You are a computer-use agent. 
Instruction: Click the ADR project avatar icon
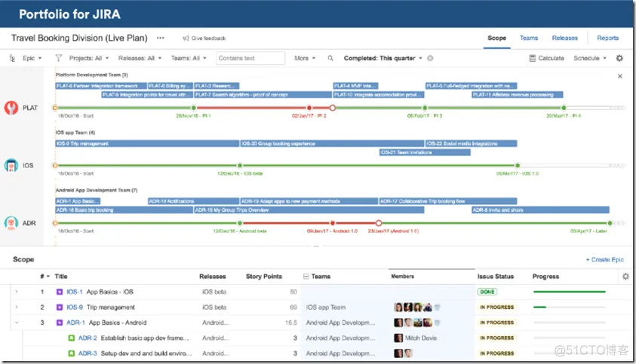11,223
